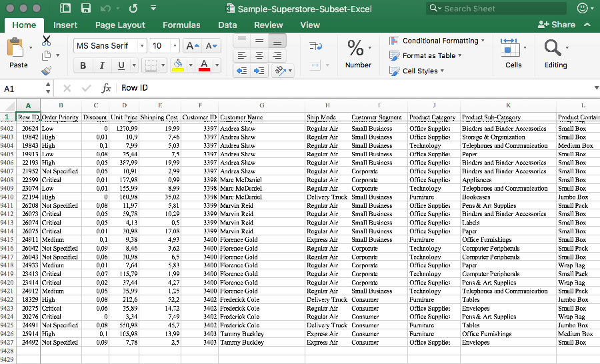This screenshot has width=600, height=364.
Task: Expand the formula bar
Action: pyautogui.click(x=596, y=88)
